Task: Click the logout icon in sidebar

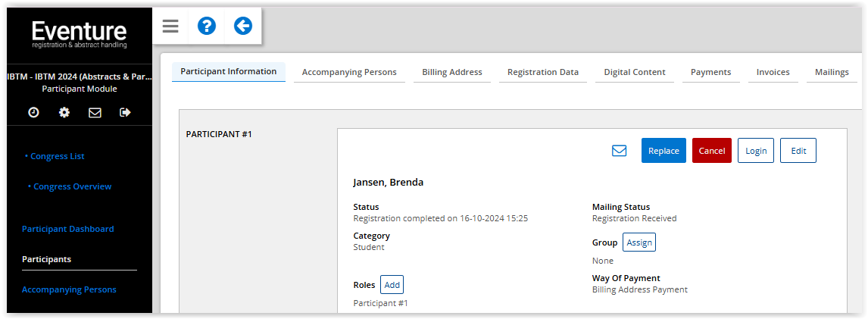Action: [125, 112]
